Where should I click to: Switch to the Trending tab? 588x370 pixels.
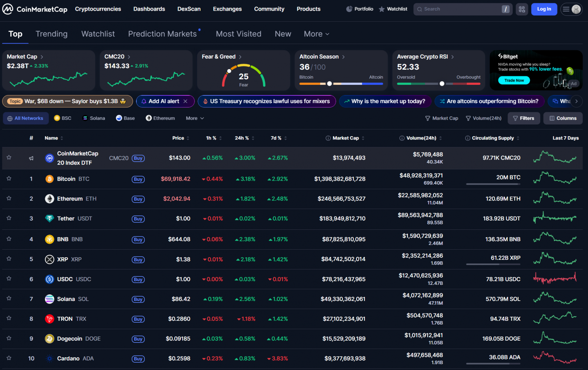[x=51, y=34]
